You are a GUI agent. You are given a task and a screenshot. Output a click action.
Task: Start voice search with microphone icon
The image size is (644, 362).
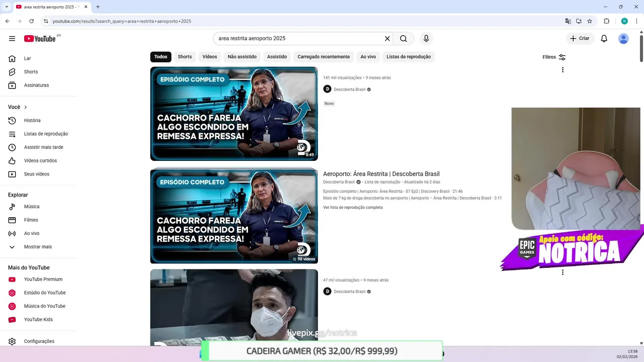[426, 39]
